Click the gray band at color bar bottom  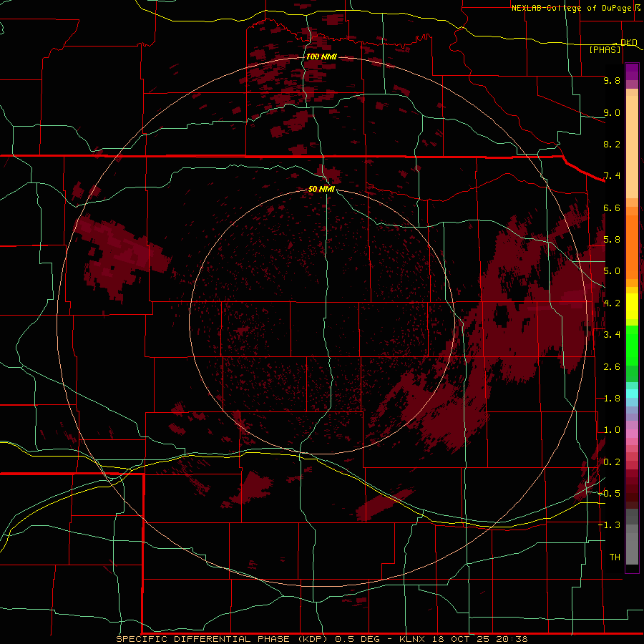[632, 536]
